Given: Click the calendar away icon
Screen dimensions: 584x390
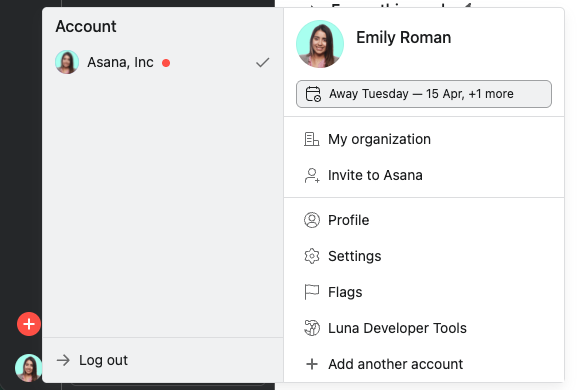Looking at the screenshot, I should tap(313, 94).
